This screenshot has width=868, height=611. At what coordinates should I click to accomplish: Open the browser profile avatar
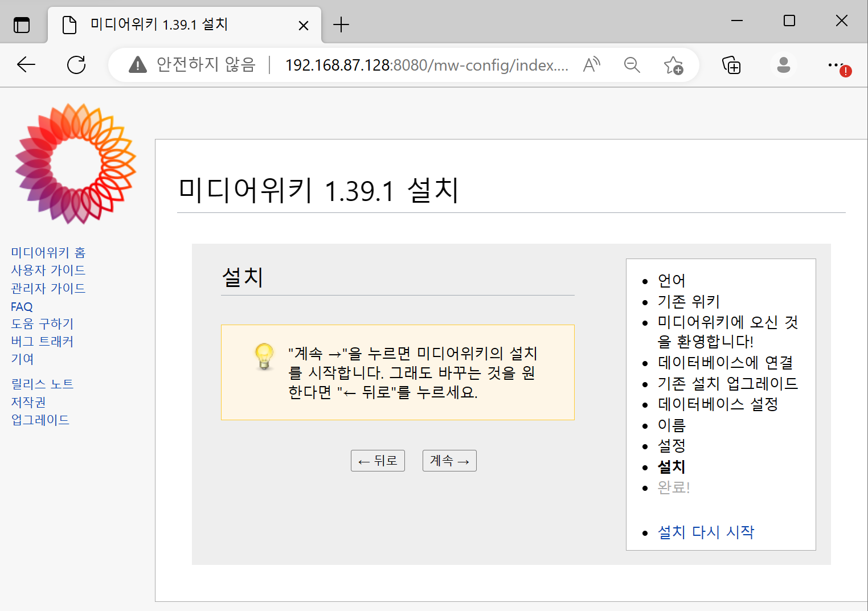point(784,65)
